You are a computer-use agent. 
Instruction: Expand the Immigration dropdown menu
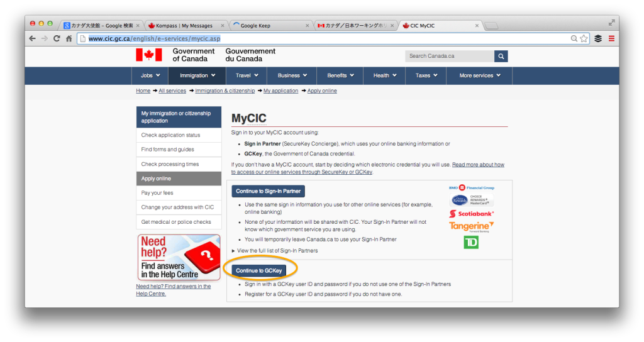coord(197,75)
